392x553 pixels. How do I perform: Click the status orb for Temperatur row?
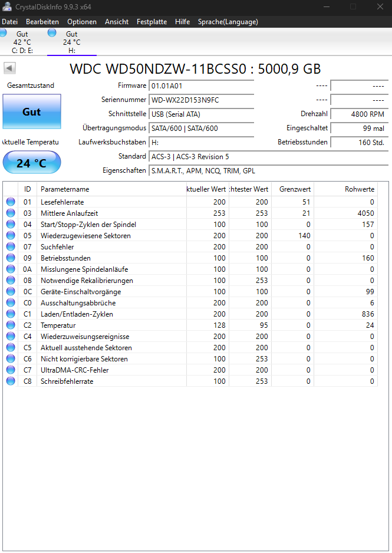click(x=11, y=325)
